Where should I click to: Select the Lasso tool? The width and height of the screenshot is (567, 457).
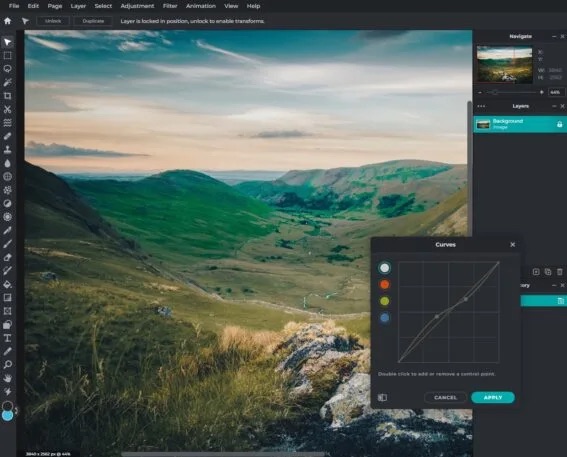click(7, 69)
